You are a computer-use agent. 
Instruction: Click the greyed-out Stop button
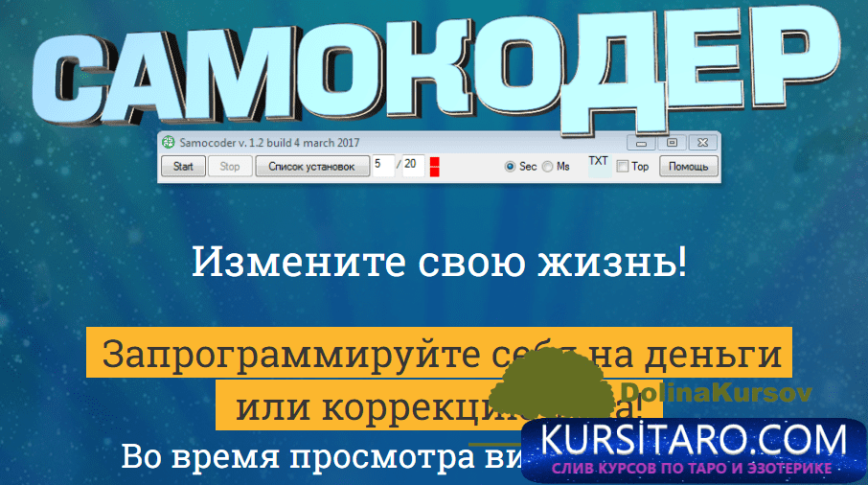230,166
